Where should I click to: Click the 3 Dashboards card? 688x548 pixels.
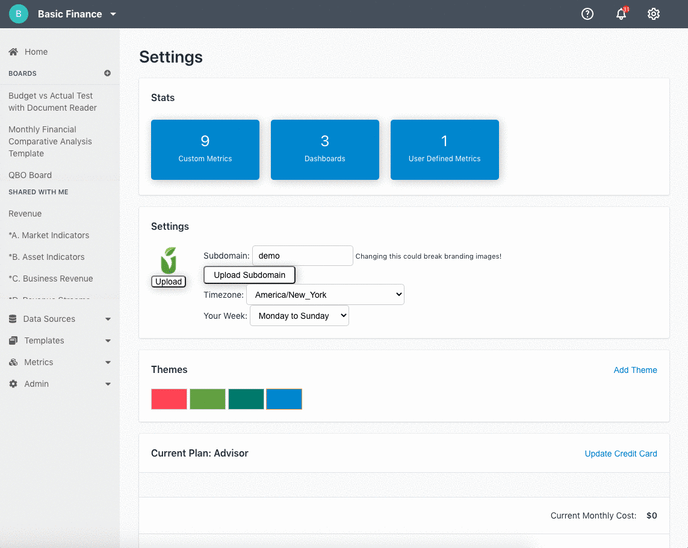coord(325,150)
